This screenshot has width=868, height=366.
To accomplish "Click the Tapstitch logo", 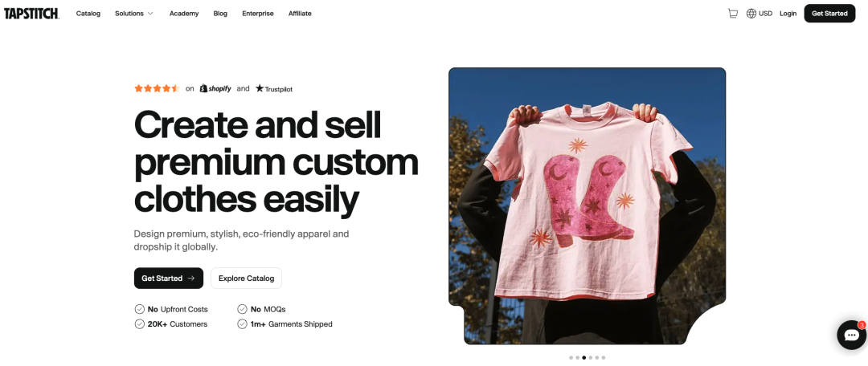I will pos(31,14).
